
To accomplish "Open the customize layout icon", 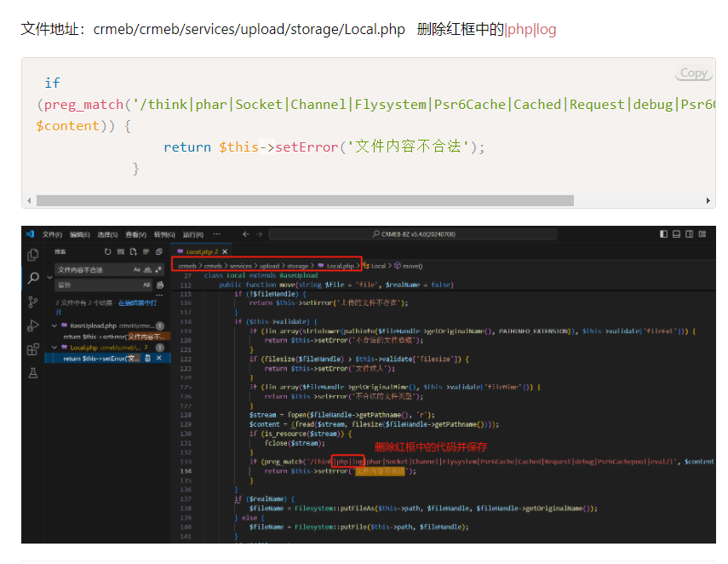I will pos(702,234).
